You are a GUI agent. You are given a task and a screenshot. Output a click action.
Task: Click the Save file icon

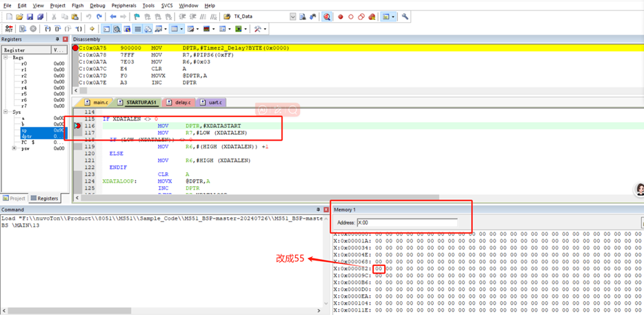(x=30, y=16)
